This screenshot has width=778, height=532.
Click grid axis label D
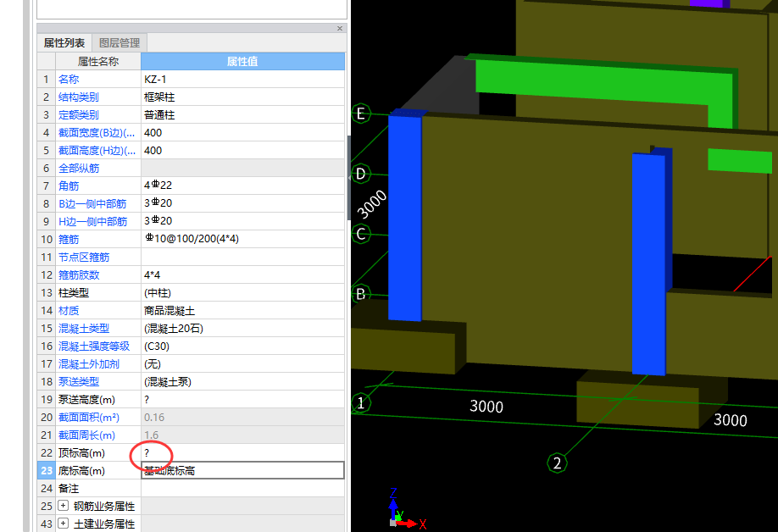[361, 174]
